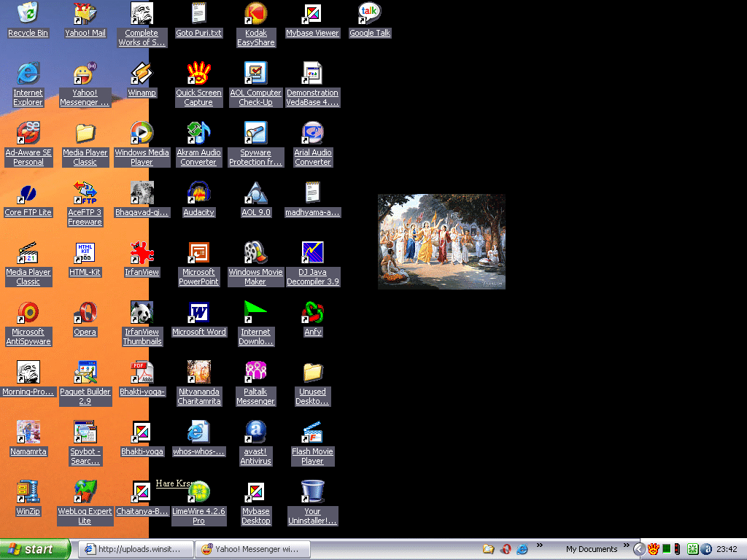Click Opera icon in Quick Launch
This screenshot has height=560, width=747.
tap(506, 549)
